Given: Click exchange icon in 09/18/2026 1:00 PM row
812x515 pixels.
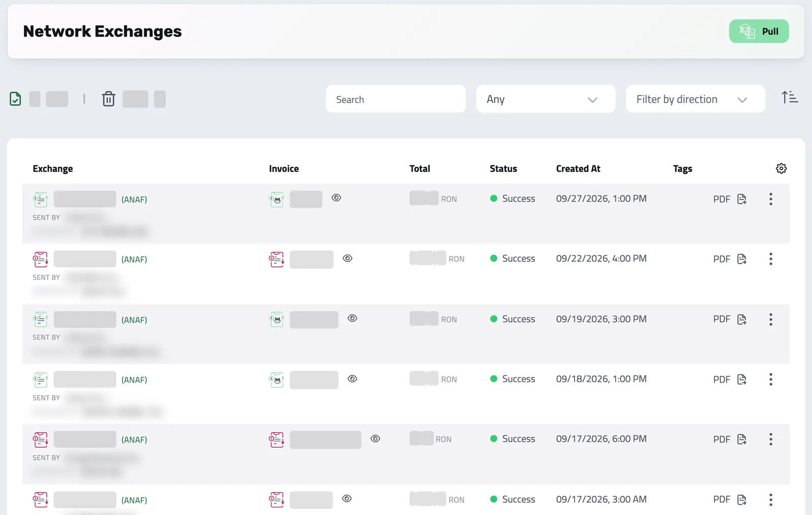Looking at the screenshot, I should 41,380.
